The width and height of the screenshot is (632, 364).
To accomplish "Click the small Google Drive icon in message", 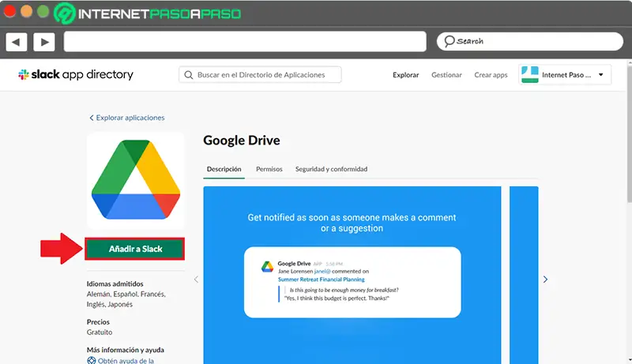I will coord(267,267).
